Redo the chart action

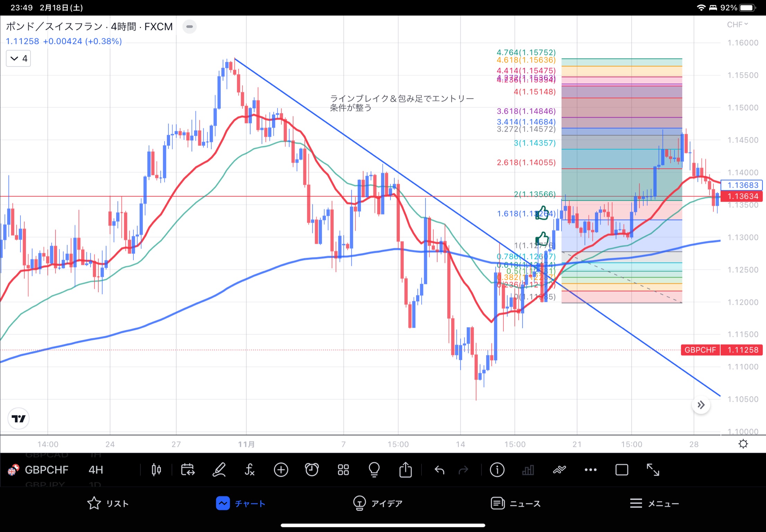pos(463,470)
